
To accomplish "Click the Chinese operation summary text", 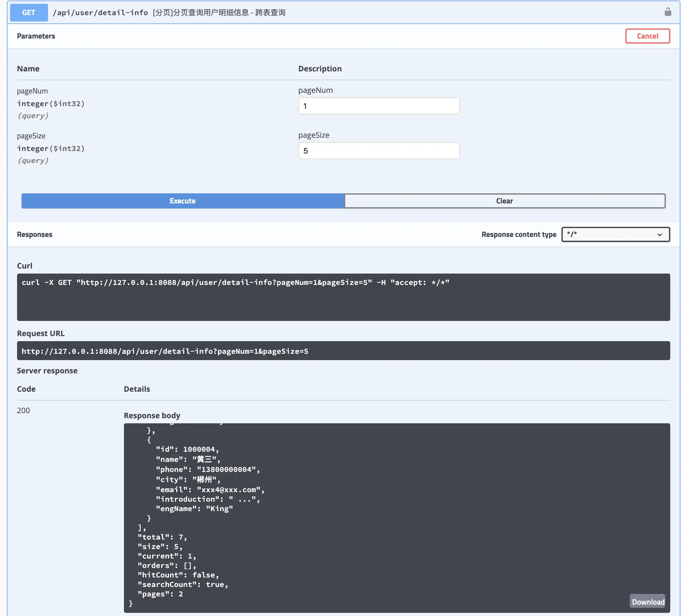I will click(219, 13).
